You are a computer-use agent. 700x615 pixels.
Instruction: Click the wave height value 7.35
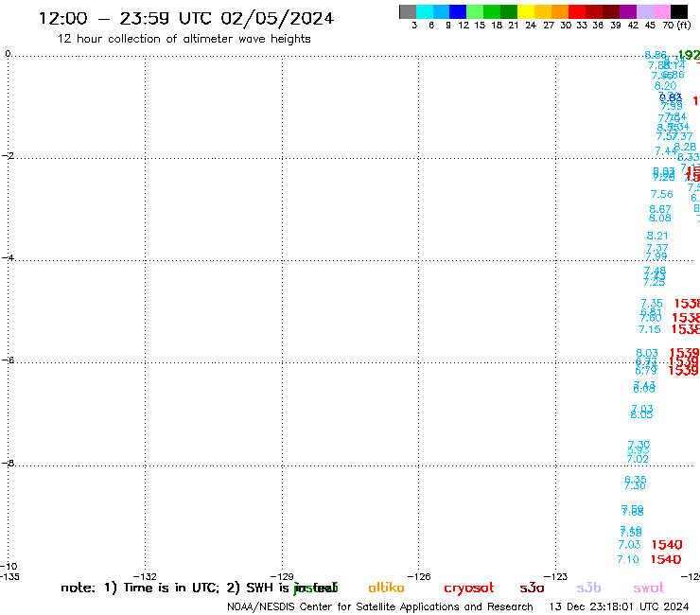(652, 304)
